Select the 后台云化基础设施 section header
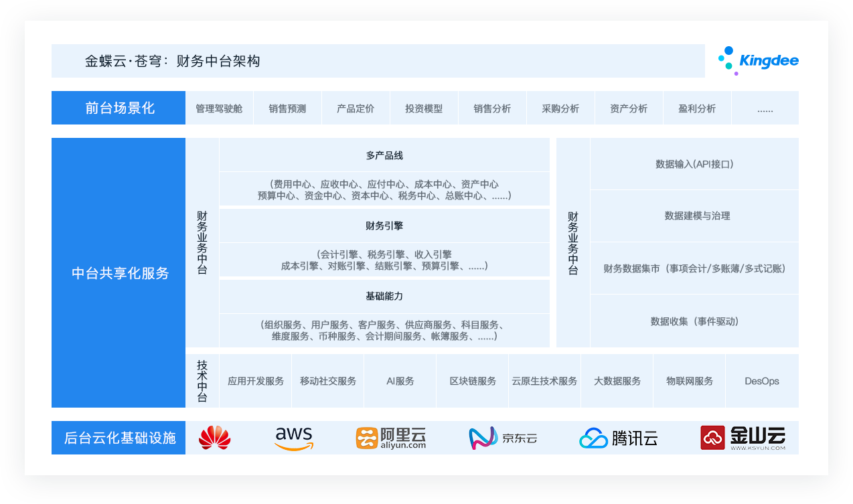Viewport: 853px width, 504px height. [x=118, y=437]
